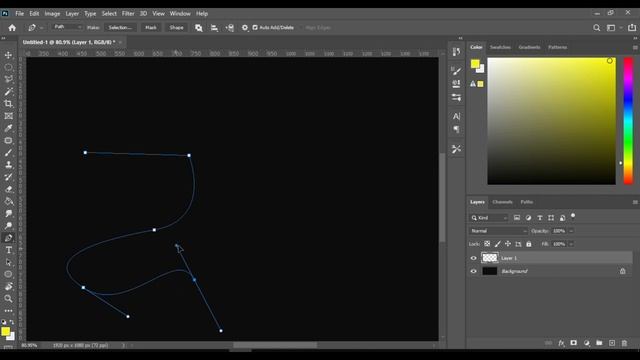Open the Normal blend mode dropdown
Screen dimensions: 640x360
498,231
